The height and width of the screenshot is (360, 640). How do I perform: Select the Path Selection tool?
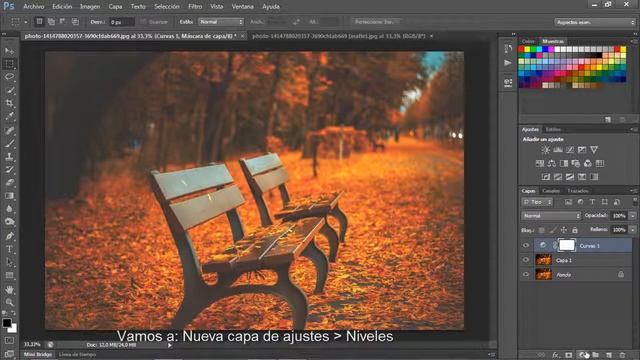tap(9, 262)
